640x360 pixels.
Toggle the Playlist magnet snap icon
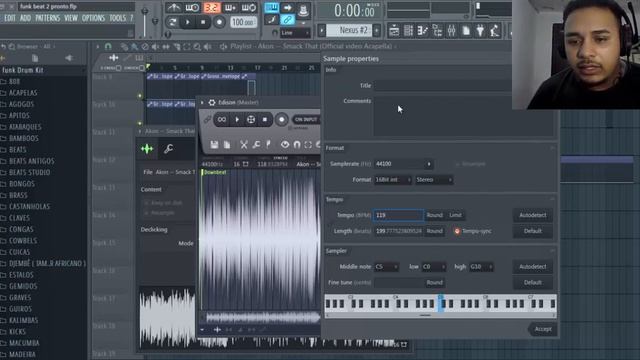coord(108,47)
